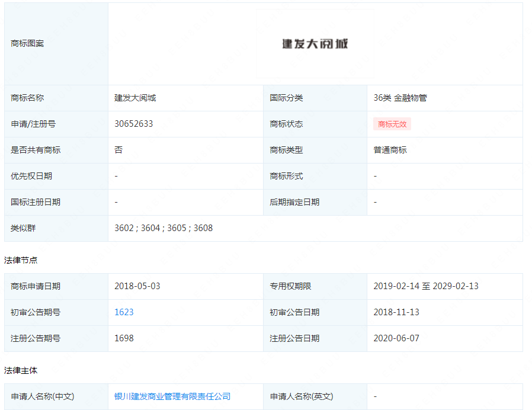Click the 国标注册日期 label

(36, 202)
